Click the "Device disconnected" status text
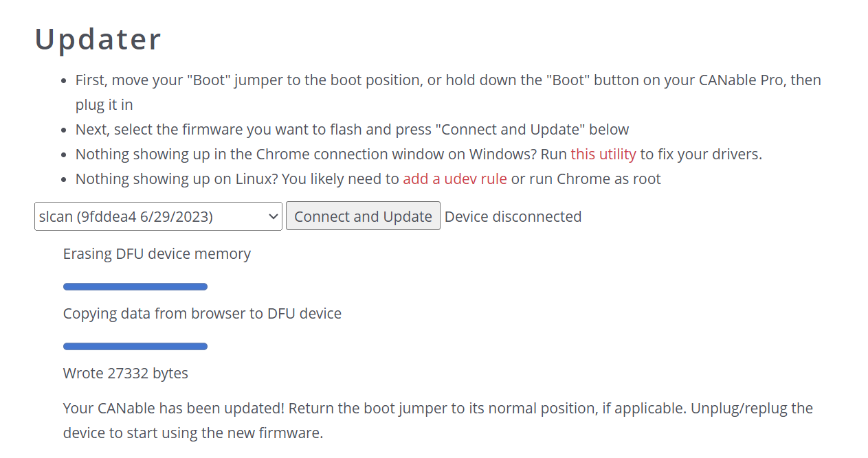 click(x=513, y=216)
